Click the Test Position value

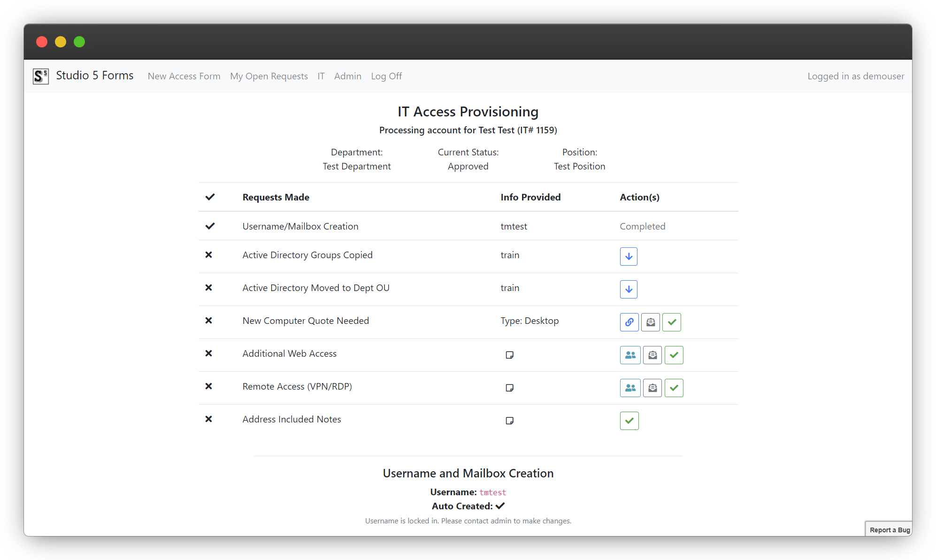click(x=580, y=166)
